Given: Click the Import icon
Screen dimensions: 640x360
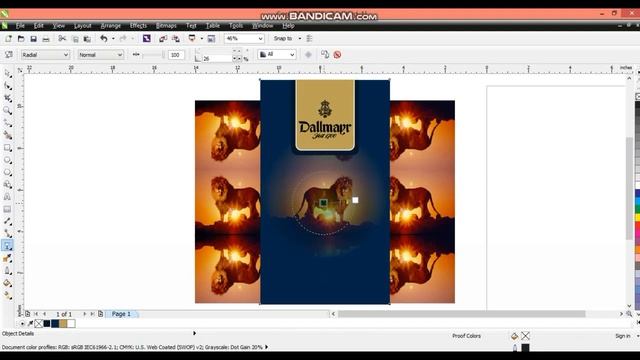Looking at the screenshot, I should coord(163,38).
